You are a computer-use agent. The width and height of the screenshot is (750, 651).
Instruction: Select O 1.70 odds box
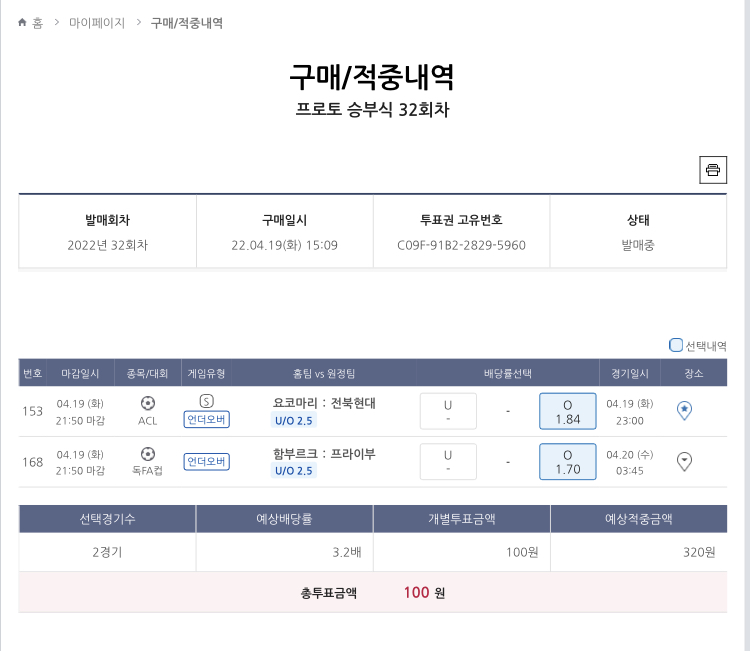(x=567, y=462)
